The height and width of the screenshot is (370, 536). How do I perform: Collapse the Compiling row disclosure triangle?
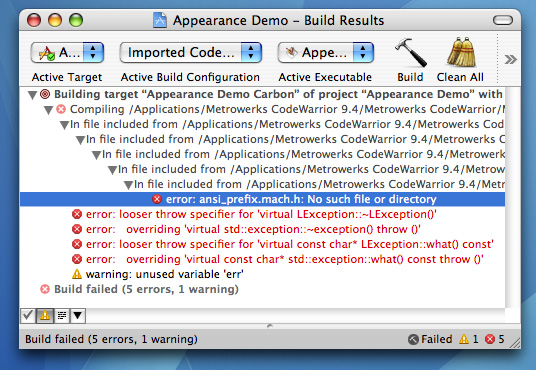(48, 110)
